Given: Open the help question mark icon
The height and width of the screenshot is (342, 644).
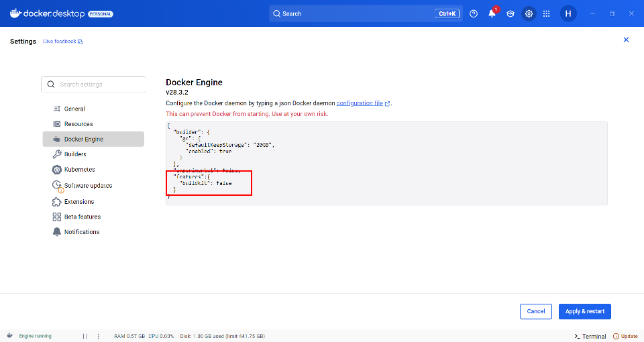Looking at the screenshot, I should tap(474, 13).
